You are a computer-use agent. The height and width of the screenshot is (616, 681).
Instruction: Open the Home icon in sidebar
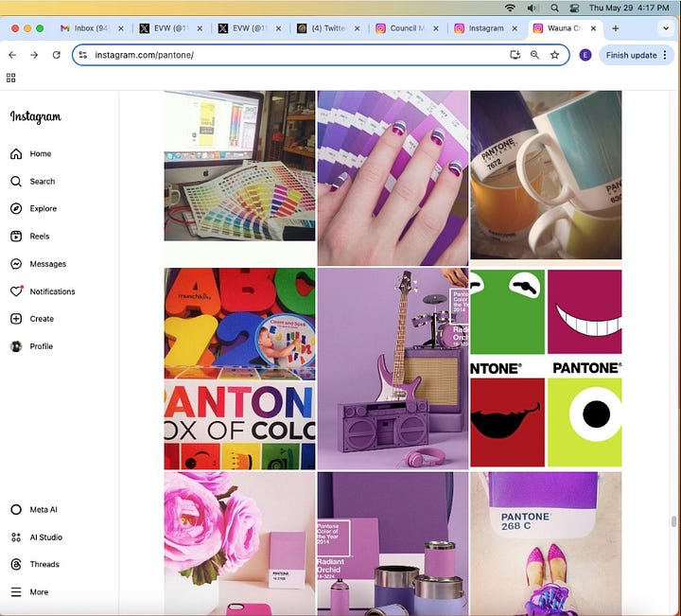(16, 154)
